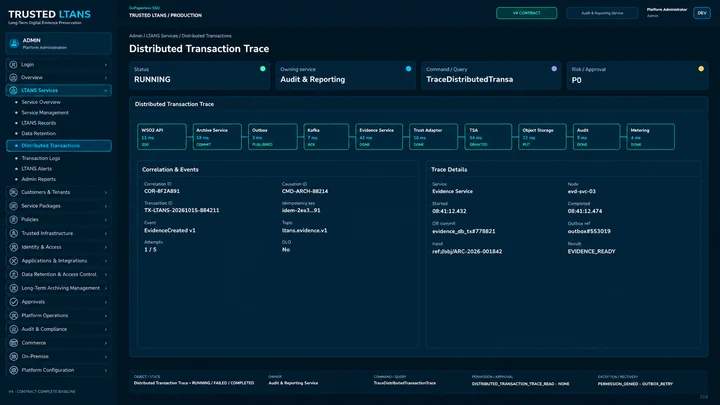Select the Archive Service trace step
Viewport: 720px width, 405px height.
point(217,137)
